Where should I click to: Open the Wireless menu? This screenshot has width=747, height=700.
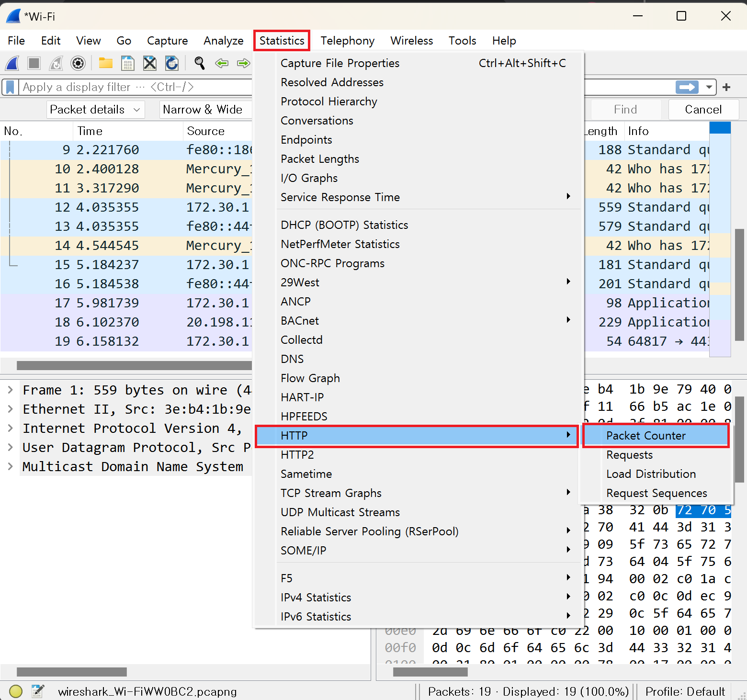coord(411,41)
